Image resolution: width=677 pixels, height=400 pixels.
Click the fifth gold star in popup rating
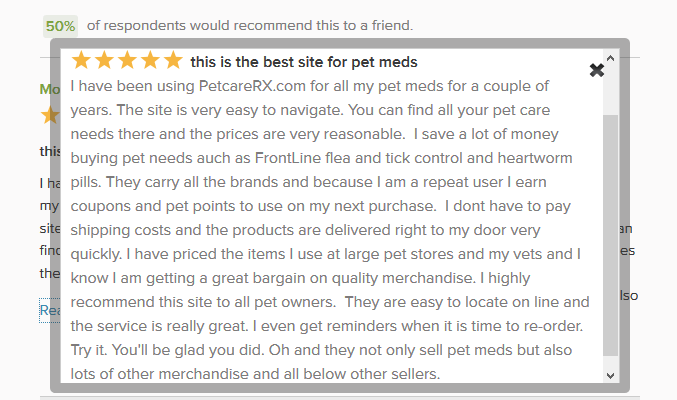pyautogui.click(x=173, y=60)
